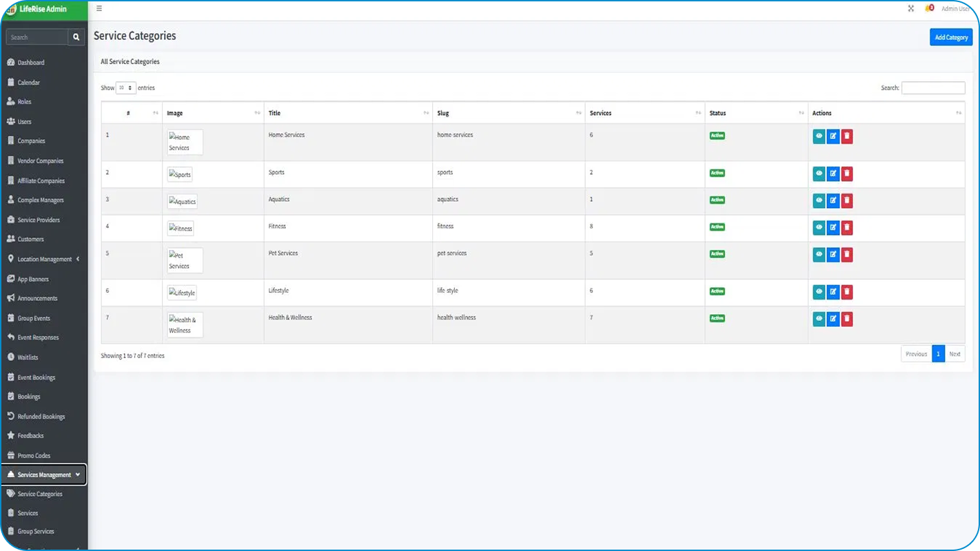Click the view icon for Home Services
980x551 pixels.
tap(819, 136)
